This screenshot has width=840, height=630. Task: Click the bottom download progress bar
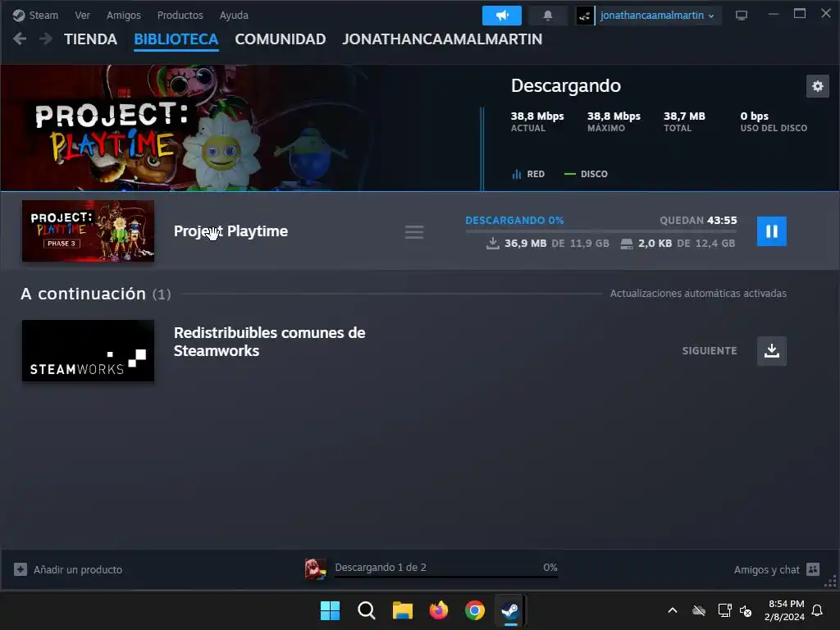click(445, 577)
